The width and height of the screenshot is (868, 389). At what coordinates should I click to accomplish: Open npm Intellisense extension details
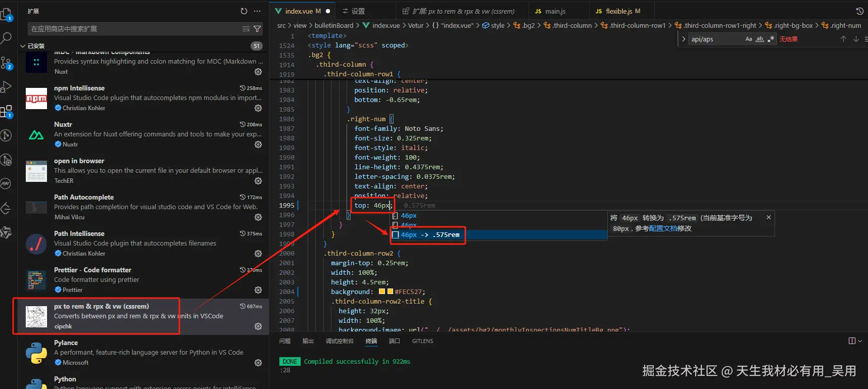click(143, 98)
